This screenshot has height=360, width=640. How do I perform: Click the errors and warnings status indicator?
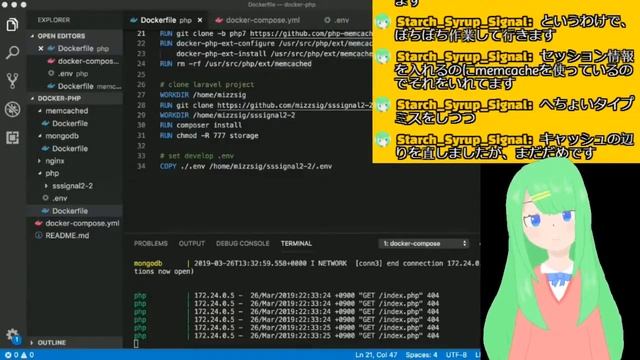[19, 355]
